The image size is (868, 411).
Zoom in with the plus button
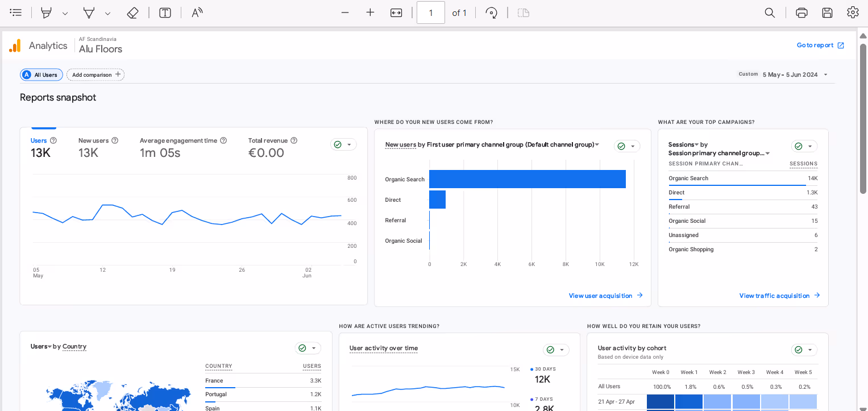[371, 13]
